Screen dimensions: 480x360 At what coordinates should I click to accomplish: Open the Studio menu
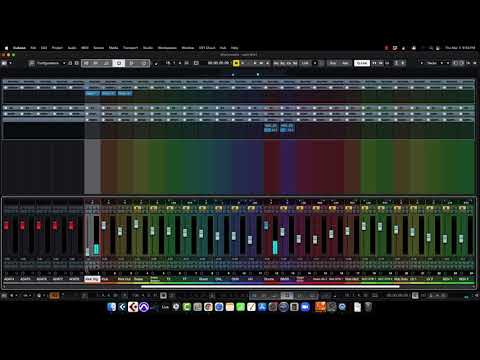coord(148,48)
